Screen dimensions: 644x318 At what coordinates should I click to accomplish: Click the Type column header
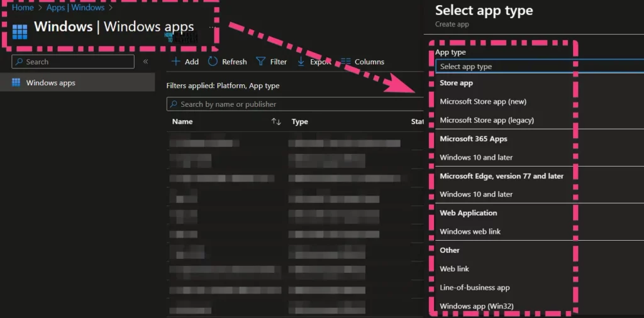click(300, 121)
